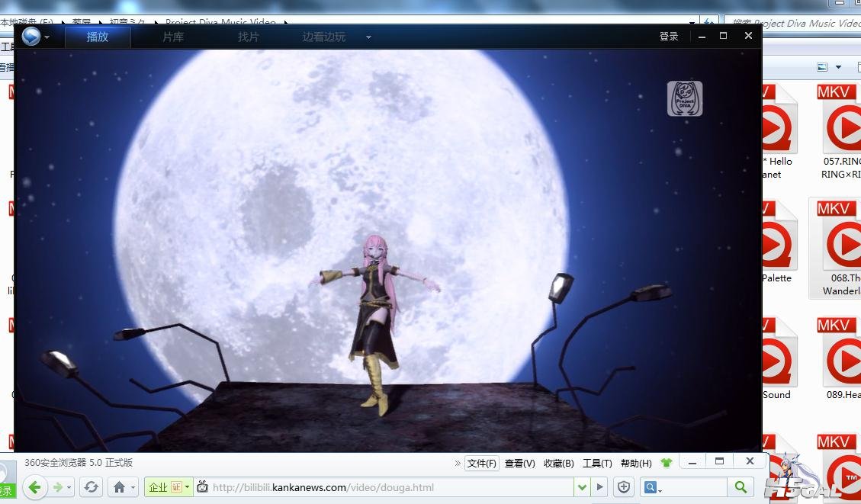Image resolution: width=861 pixels, height=504 pixels.
Task: Open the 工具(T) menu
Action: tap(597, 464)
